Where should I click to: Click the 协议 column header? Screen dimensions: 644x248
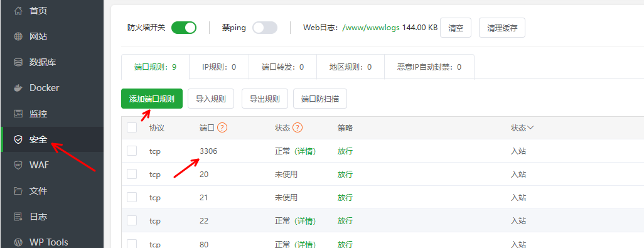pyautogui.click(x=157, y=127)
